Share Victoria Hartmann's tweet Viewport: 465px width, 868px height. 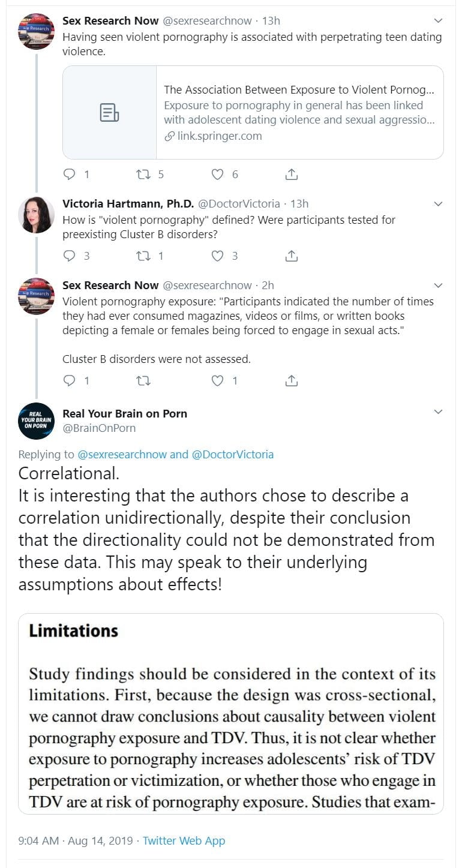[x=292, y=256]
